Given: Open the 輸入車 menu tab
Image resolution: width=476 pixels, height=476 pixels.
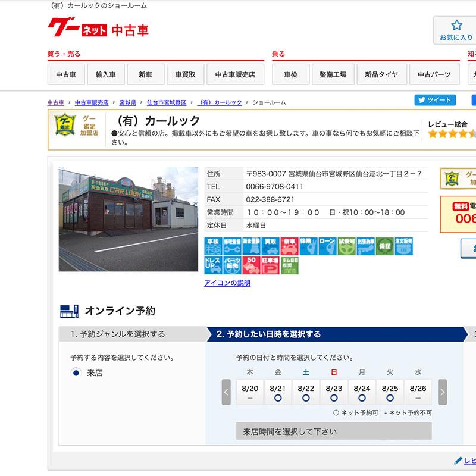Looking at the screenshot, I should tap(106, 74).
